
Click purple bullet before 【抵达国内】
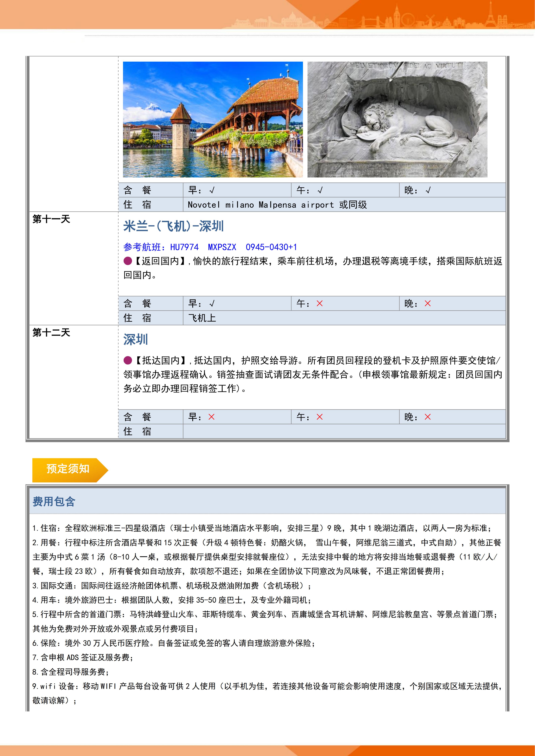click(128, 360)
